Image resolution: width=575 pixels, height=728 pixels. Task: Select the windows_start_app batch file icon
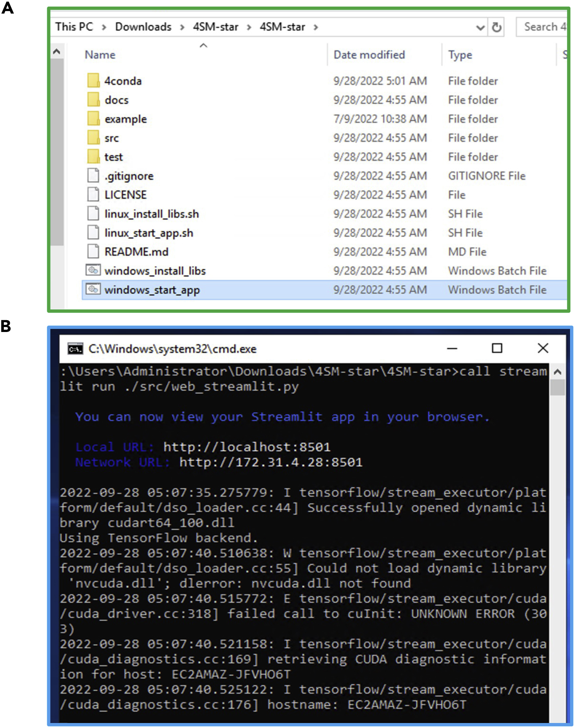(93, 289)
